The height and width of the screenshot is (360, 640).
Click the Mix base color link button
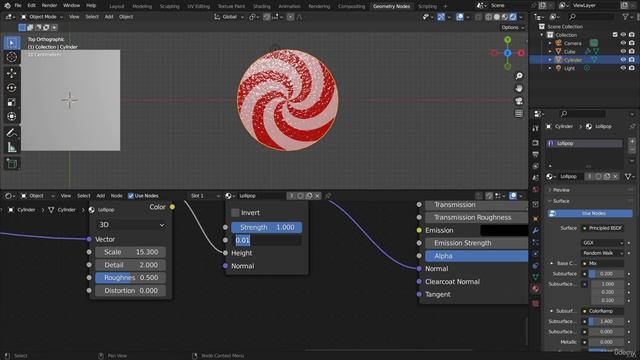pyautogui.click(x=602, y=264)
